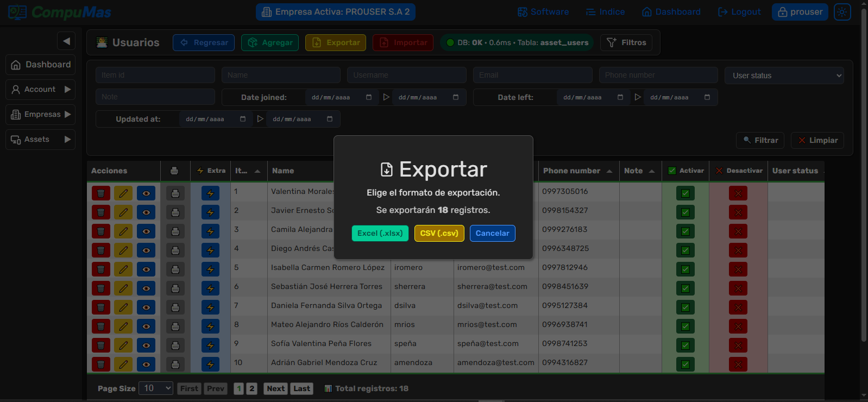
Task: Print row 8 Mateo Alejandro
Action: pyautogui.click(x=175, y=326)
